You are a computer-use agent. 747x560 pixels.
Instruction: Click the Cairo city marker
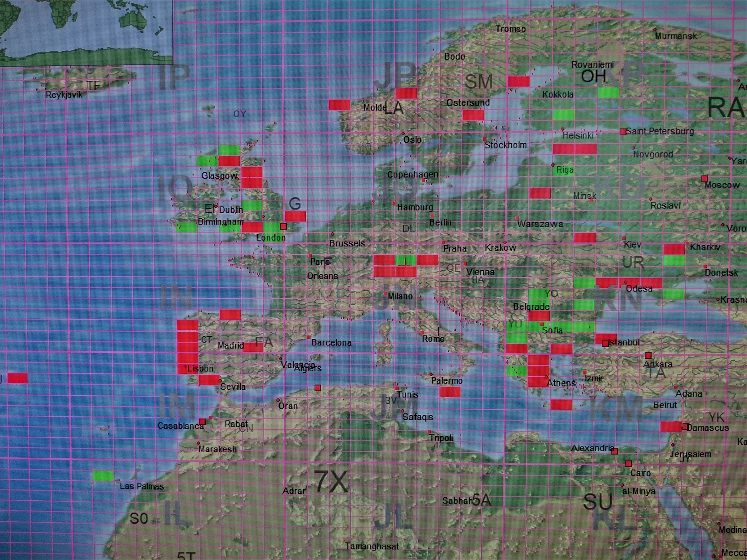tap(628, 463)
